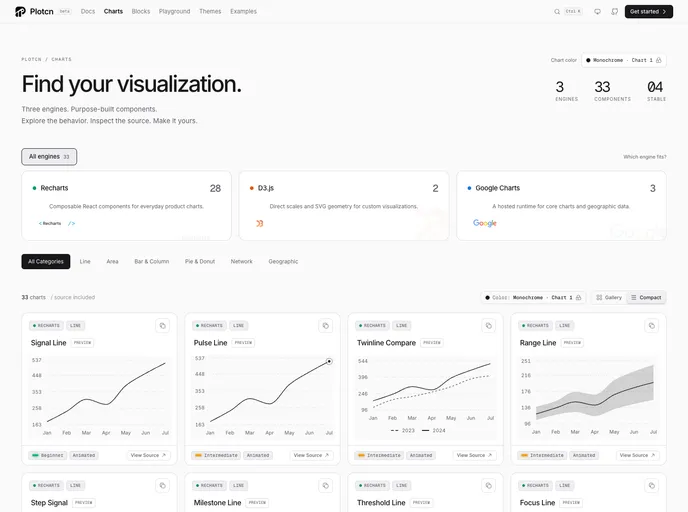
Task: Switch to Compact view
Action: (x=646, y=297)
